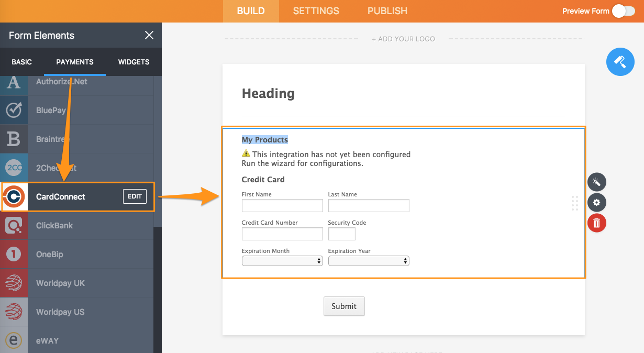Click the integration not configured warning icon
The image size is (644, 353).
click(246, 154)
